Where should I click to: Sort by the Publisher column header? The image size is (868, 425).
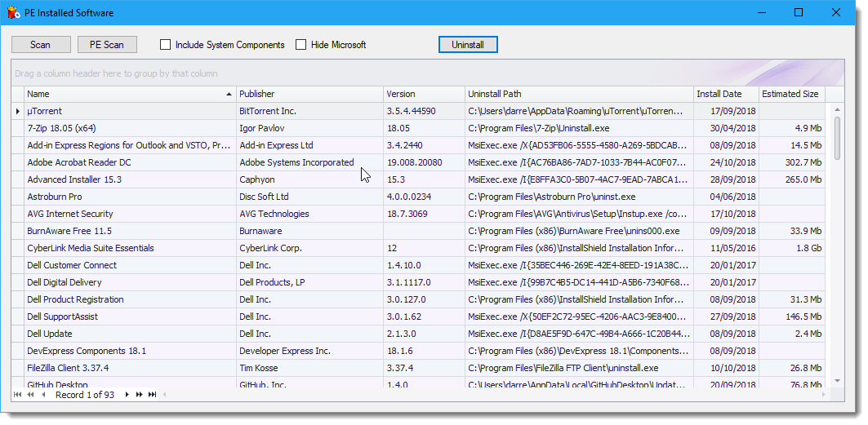pos(309,94)
